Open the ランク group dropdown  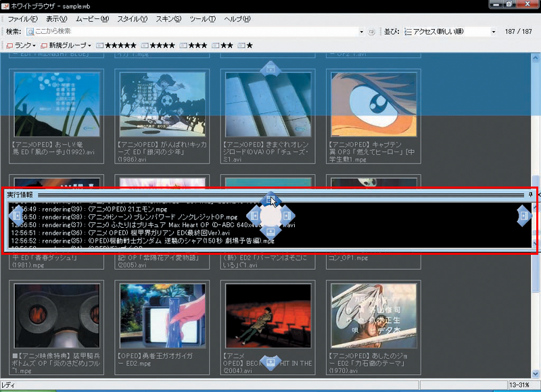point(21,45)
